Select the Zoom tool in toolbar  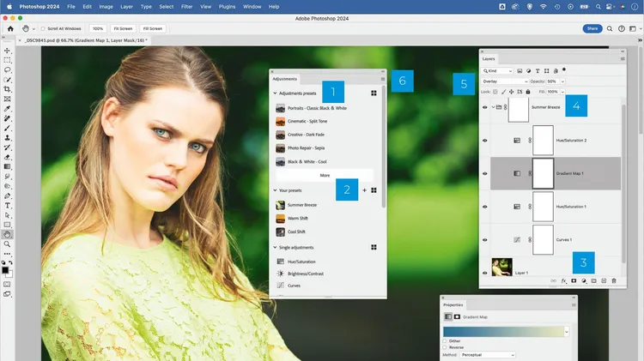point(8,244)
